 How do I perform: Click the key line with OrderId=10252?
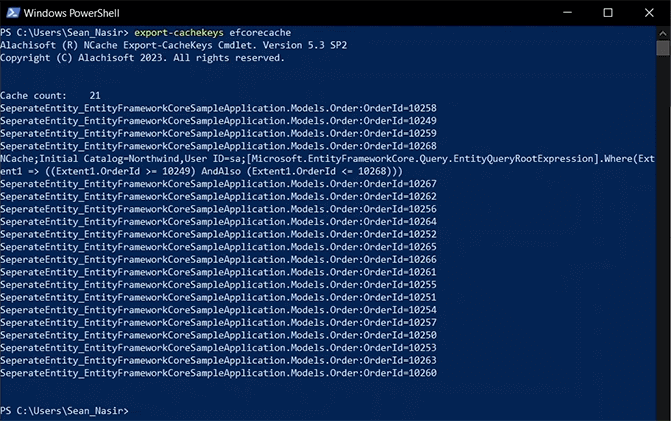coord(218,234)
